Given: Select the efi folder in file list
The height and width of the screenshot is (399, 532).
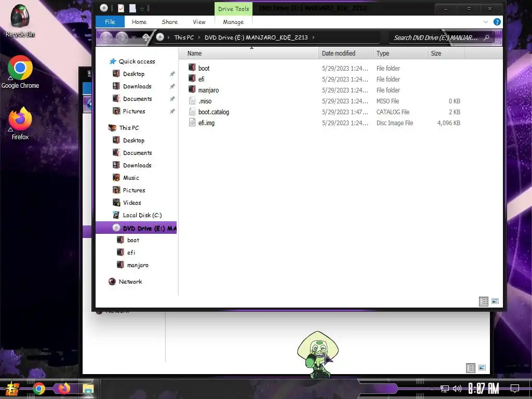Looking at the screenshot, I should pyautogui.click(x=201, y=79).
